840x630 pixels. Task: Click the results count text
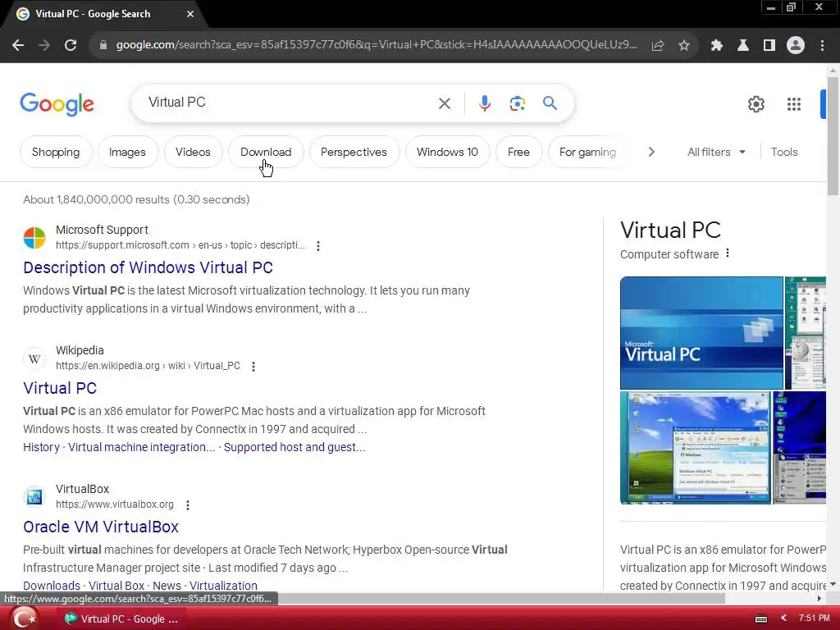(x=136, y=200)
